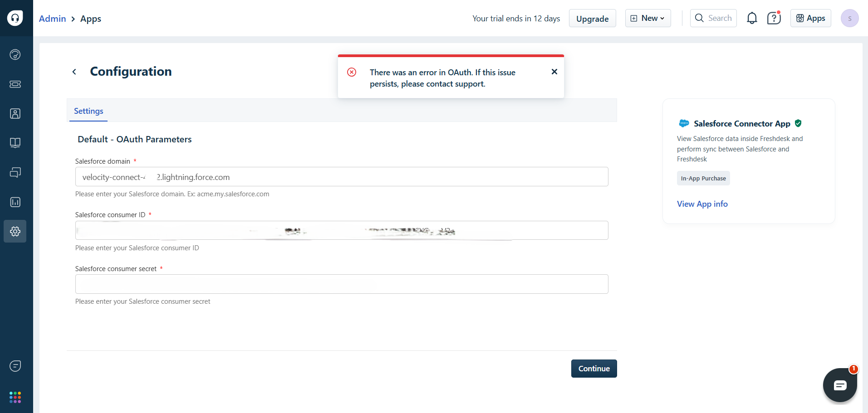Click the Salesforce consumer ID field
This screenshot has height=413, width=868.
[342, 230]
